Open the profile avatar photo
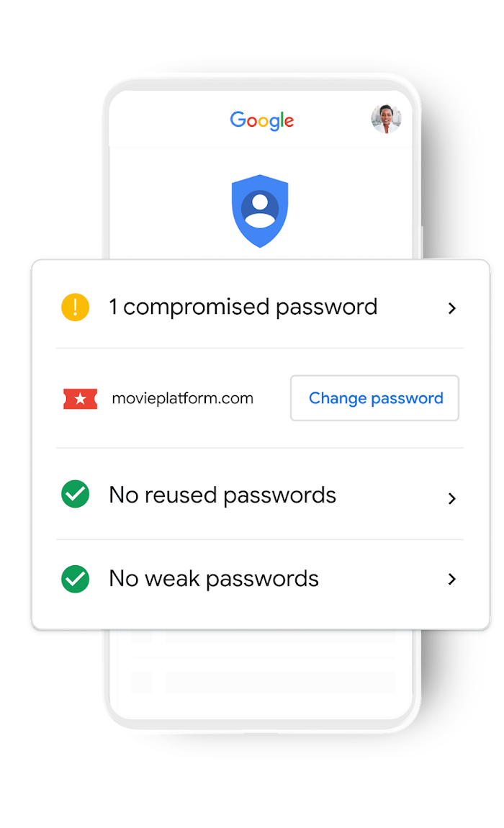This screenshot has height=828, width=504. [x=386, y=119]
